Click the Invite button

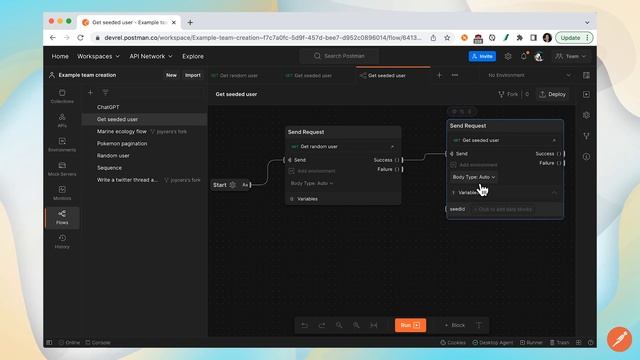point(482,56)
